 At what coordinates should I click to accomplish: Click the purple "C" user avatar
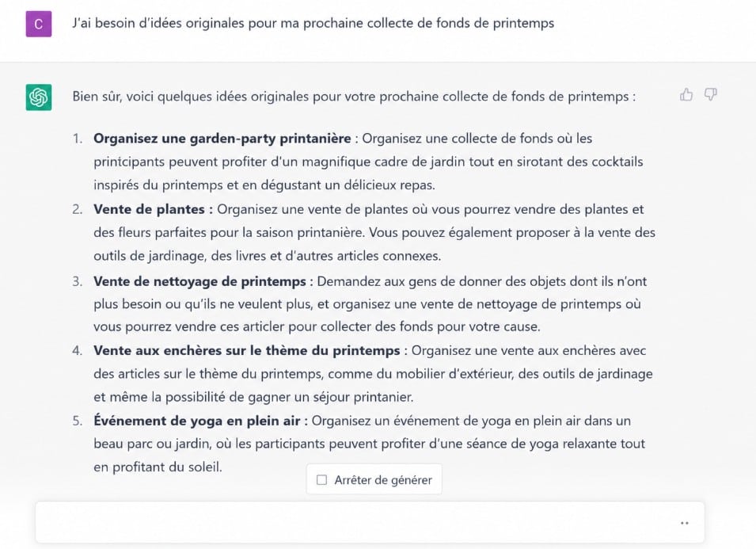39,24
